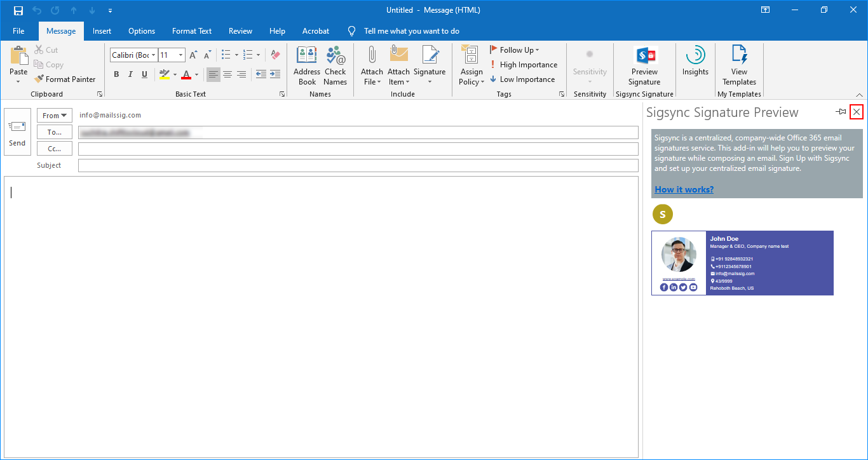Open Insights add-in

click(695, 62)
